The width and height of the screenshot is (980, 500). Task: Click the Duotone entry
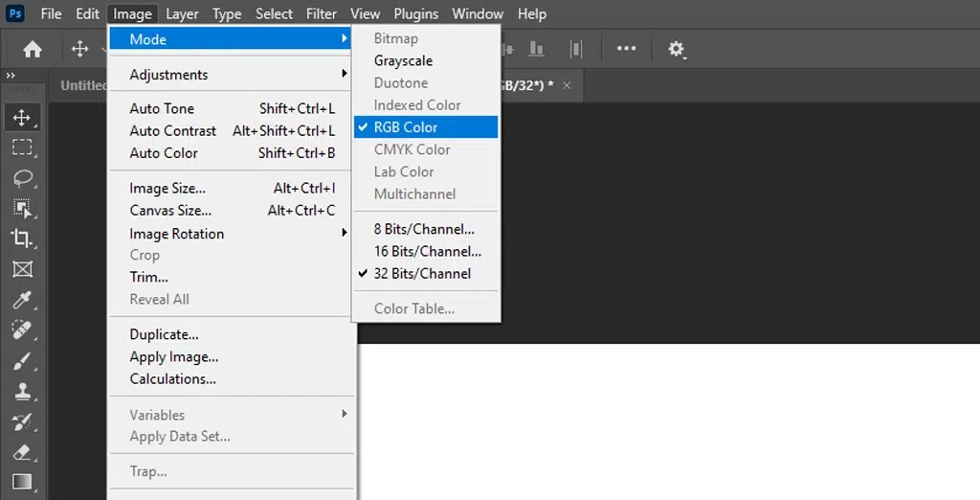click(x=426, y=82)
